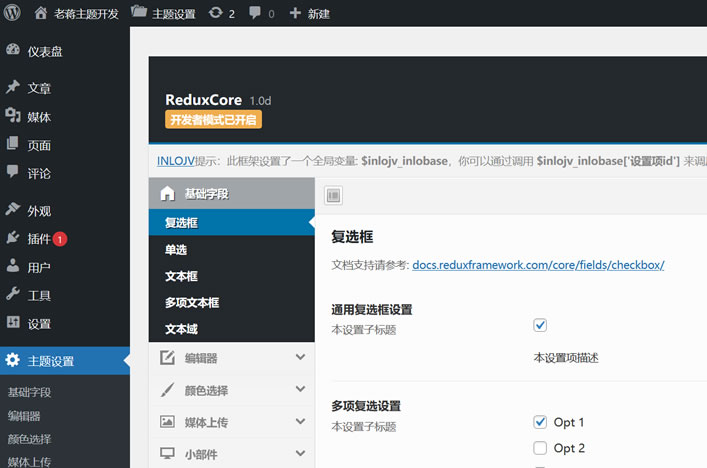Image resolution: width=707 pixels, height=468 pixels.
Task: Click the expand-all sections icon button
Action: (333, 195)
